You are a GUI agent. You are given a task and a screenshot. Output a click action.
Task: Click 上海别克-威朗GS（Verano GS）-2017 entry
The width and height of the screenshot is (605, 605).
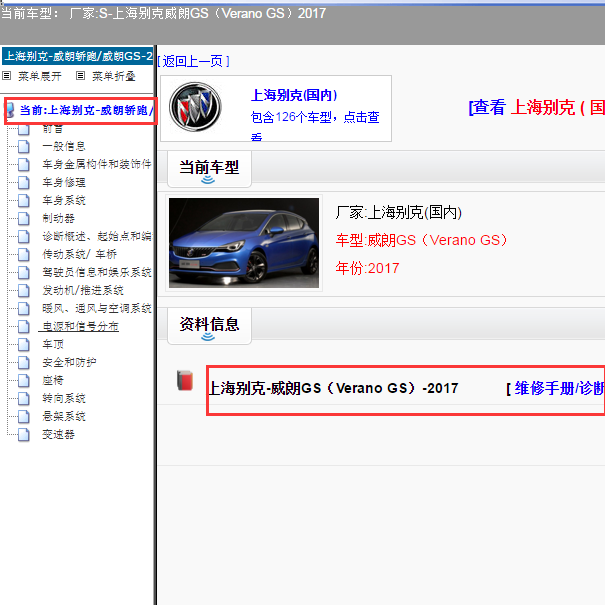coord(333,388)
